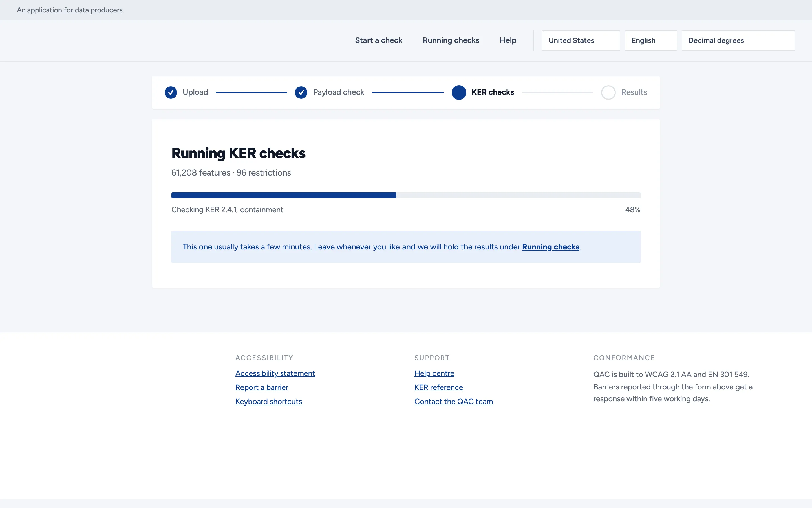Screen dimensions: 812x508
Task: Click the KER checks progress bar
Action: coord(406,195)
